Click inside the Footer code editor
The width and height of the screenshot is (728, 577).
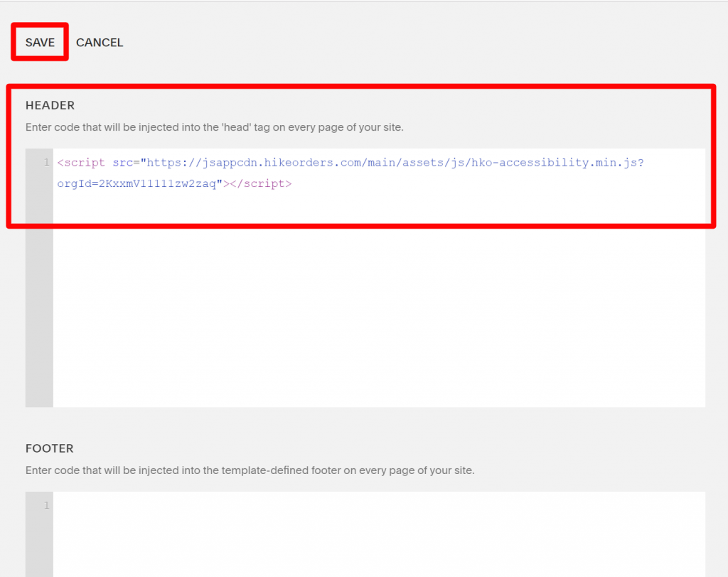click(379, 534)
